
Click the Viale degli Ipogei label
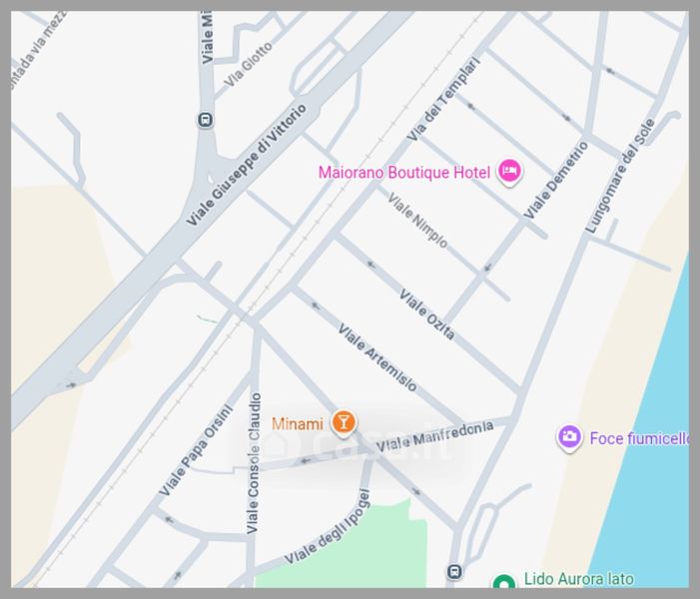[328, 527]
